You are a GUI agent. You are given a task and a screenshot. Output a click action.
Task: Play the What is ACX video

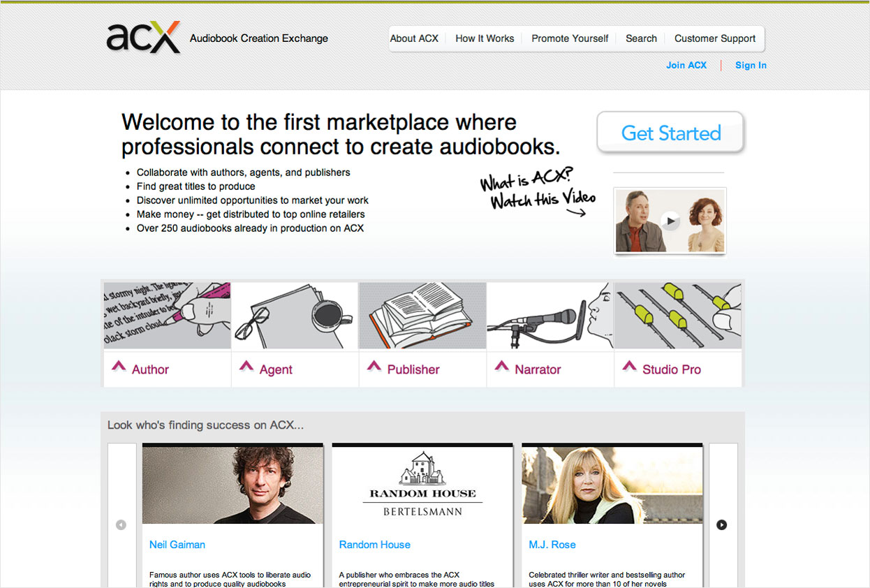point(670,221)
